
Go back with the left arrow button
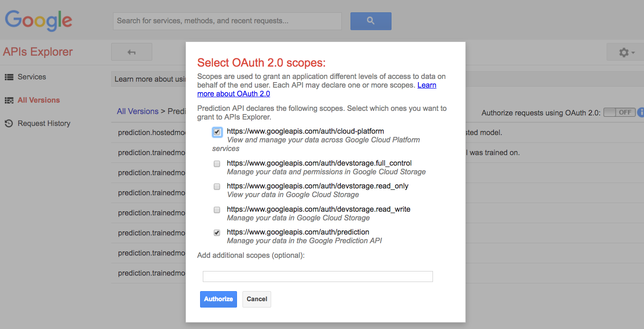[x=132, y=52]
